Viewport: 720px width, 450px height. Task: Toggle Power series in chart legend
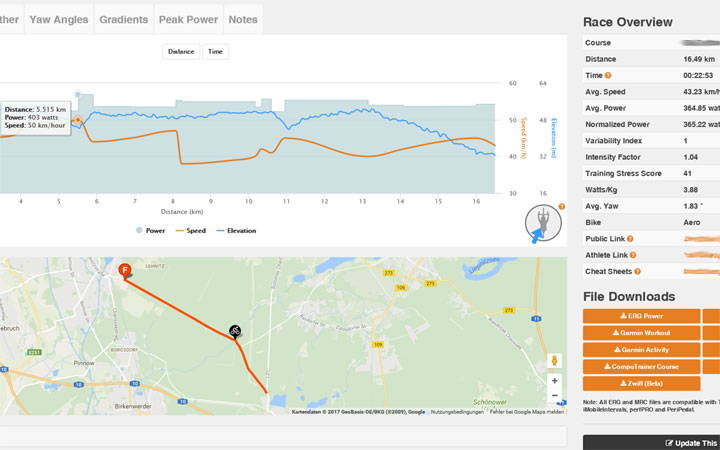149,230
